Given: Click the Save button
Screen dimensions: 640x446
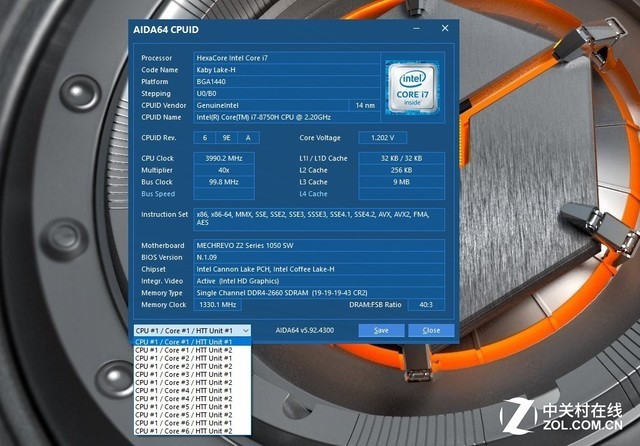Looking at the screenshot, I should pyautogui.click(x=381, y=331).
